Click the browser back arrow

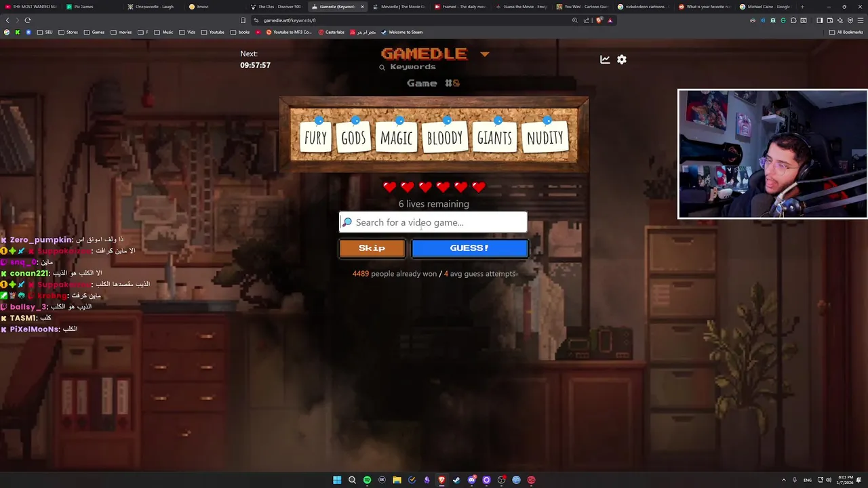[7, 20]
